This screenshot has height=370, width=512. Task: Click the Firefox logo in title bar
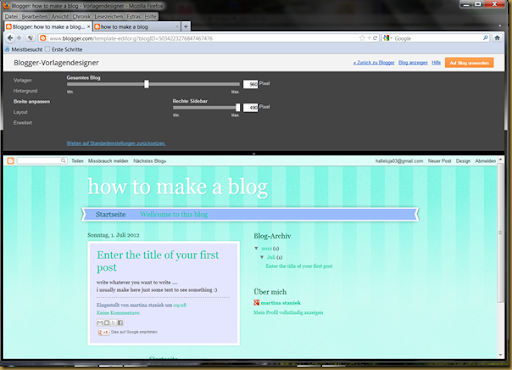coord(7,6)
